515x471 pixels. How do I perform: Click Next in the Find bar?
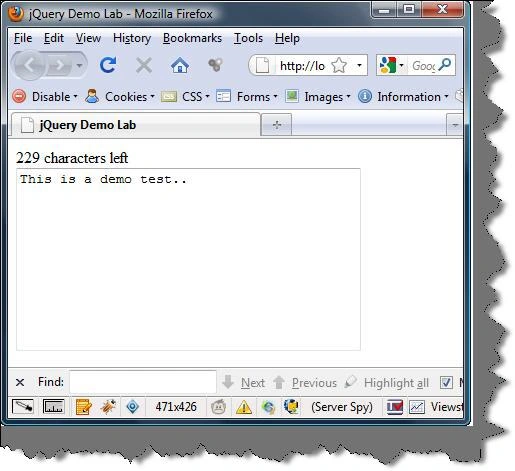[x=244, y=383]
